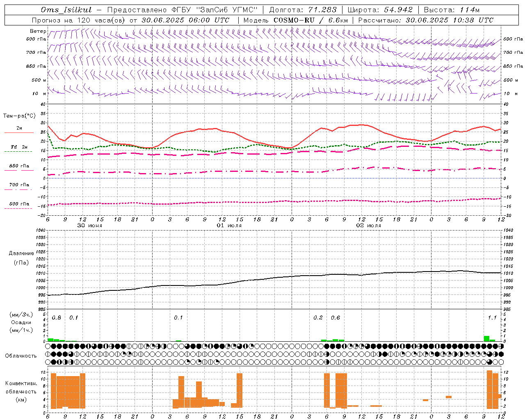Click the model name COSMO-RU / 6.6км
525x420 pixels.
[x=310, y=20]
